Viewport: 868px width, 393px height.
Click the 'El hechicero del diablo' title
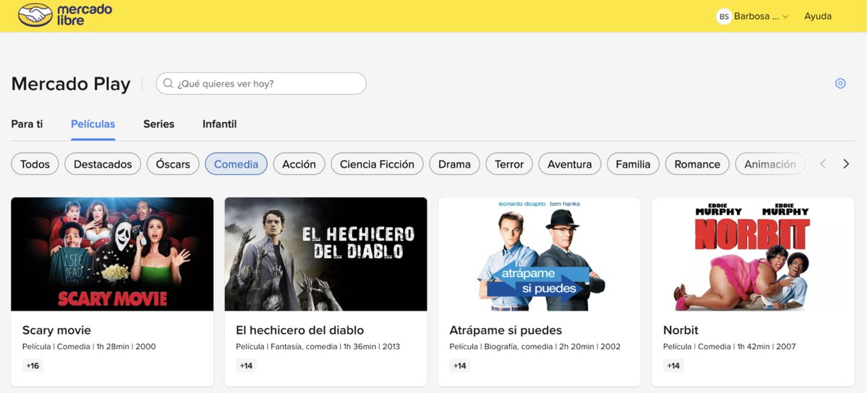[x=299, y=330]
